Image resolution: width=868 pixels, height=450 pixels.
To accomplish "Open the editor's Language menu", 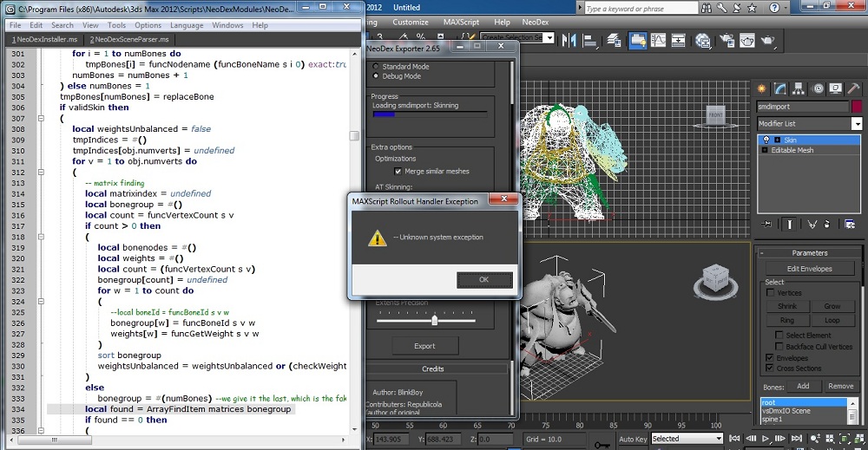I will pyautogui.click(x=187, y=25).
